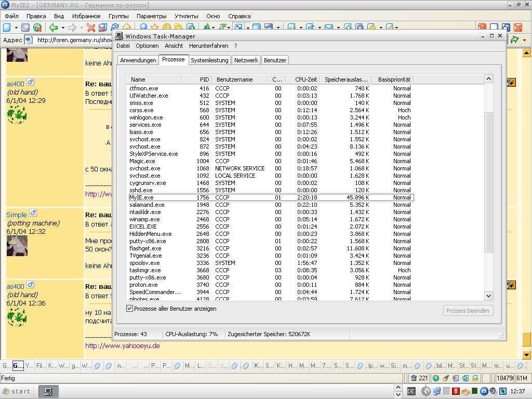Click the green Back arrow in browser toolbar
The height and width of the screenshot is (399, 532).
53,28
